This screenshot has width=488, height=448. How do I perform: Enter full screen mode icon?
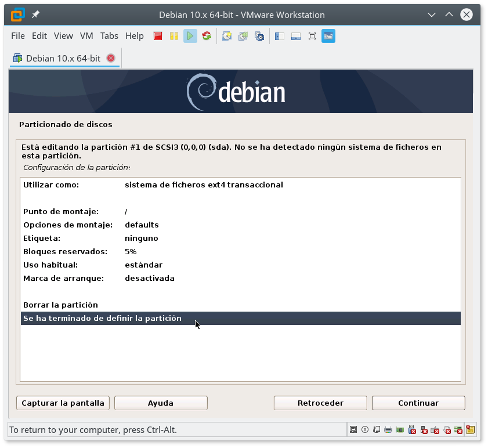(x=312, y=36)
